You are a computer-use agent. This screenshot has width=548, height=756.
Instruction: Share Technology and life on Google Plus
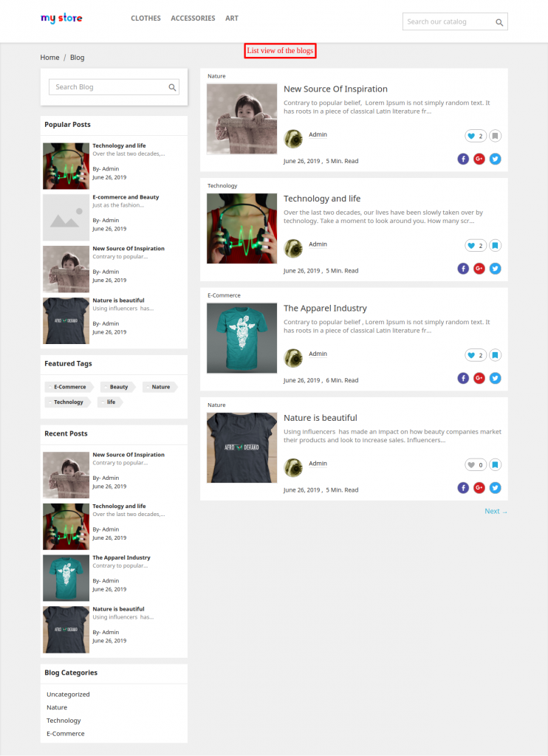click(x=479, y=269)
